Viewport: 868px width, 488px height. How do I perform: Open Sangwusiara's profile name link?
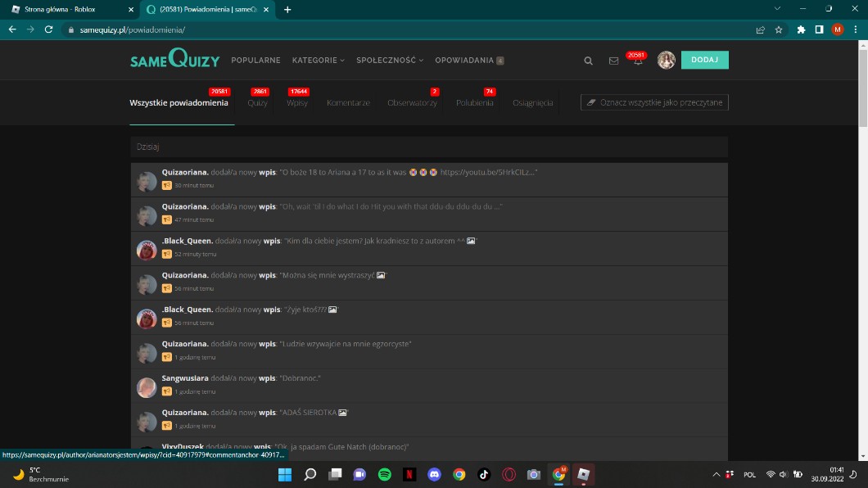coord(184,378)
